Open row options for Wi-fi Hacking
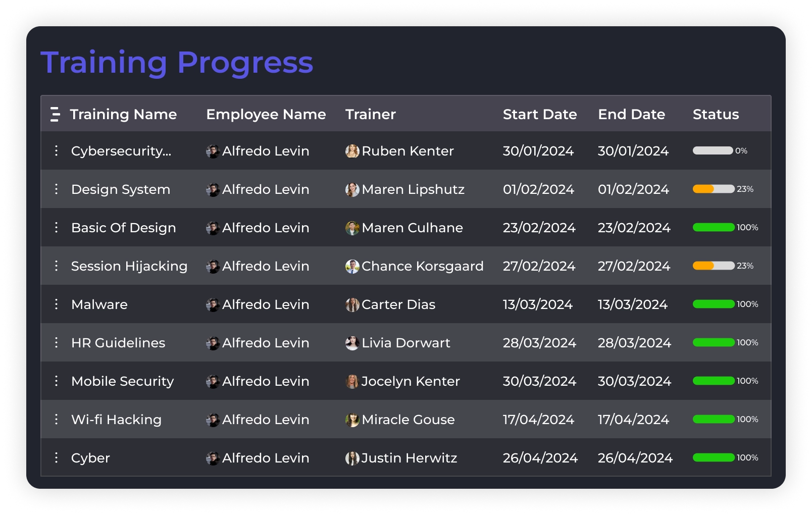Image resolution: width=812 pixels, height=515 pixels. click(56, 419)
